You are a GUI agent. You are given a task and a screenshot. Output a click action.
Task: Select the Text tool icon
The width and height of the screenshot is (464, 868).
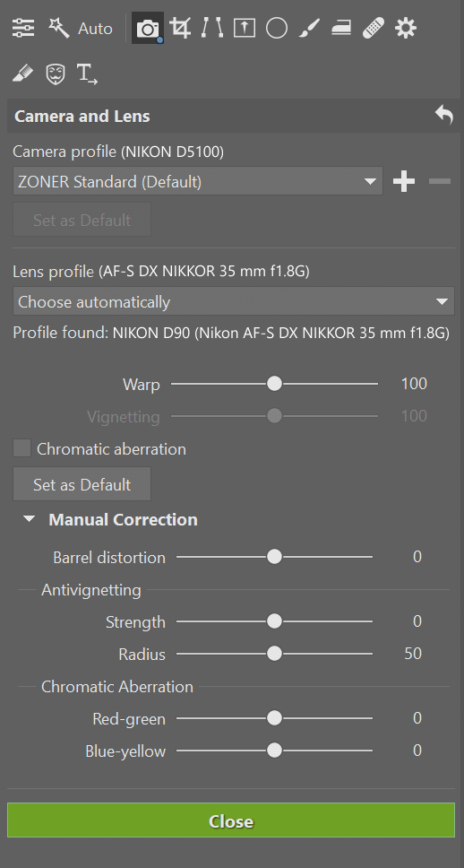click(87, 74)
